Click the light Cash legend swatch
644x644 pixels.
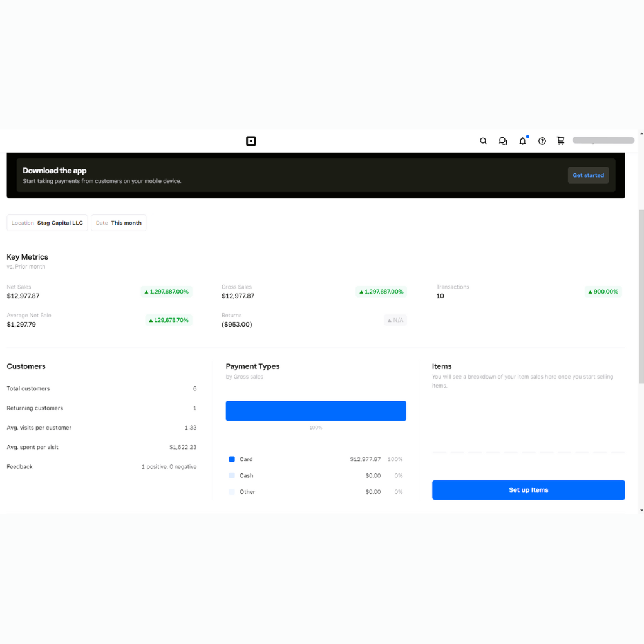pyautogui.click(x=232, y=475)
